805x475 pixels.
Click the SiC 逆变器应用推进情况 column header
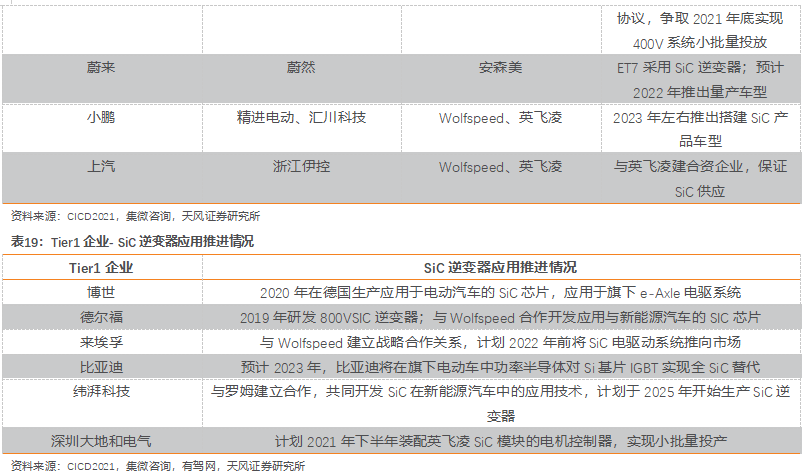pyautogui.click(x=501, y=268)
